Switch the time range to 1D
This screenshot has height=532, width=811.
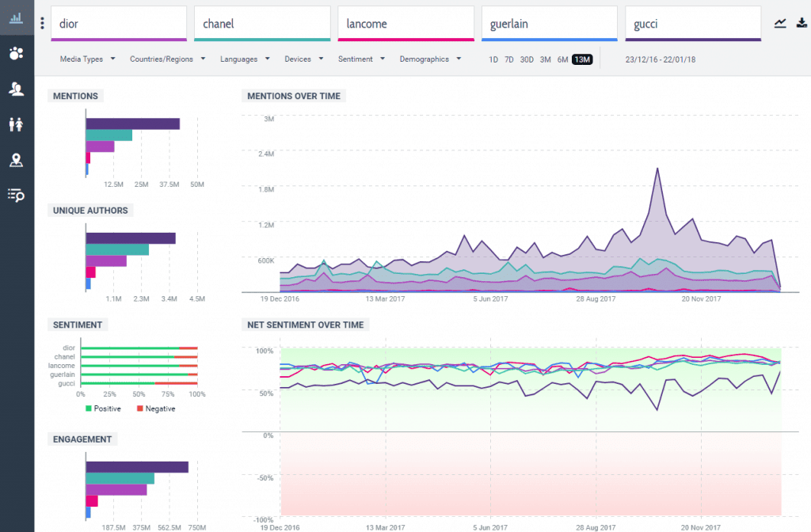(x=493, y=59)
